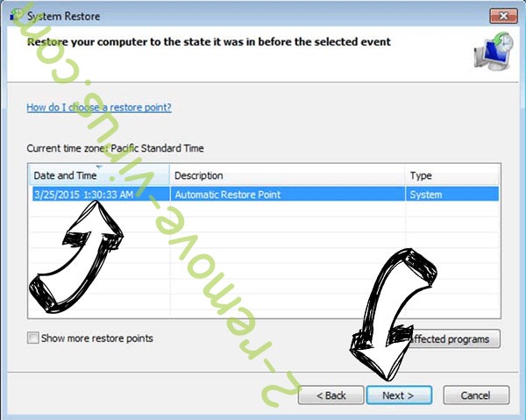Click the Scan for affected programs button

[450, 338]
